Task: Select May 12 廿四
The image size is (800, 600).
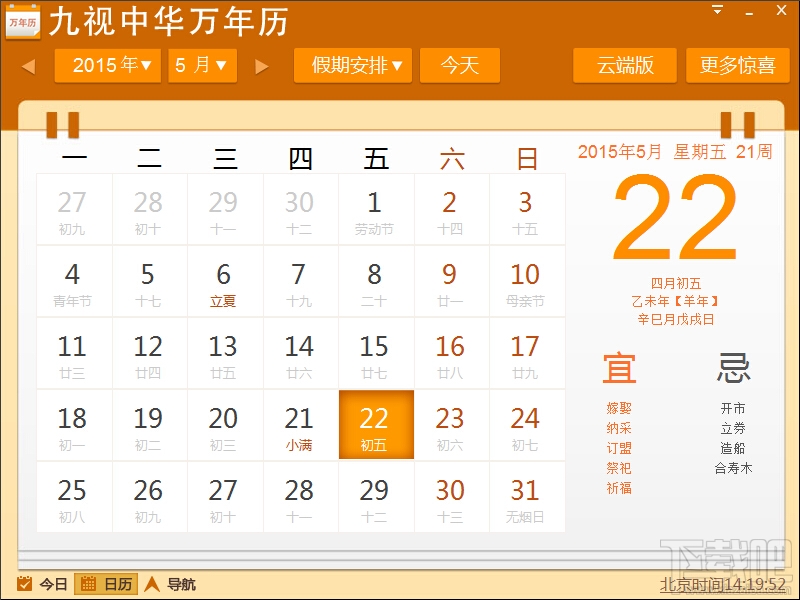Action: click(149, 354)
